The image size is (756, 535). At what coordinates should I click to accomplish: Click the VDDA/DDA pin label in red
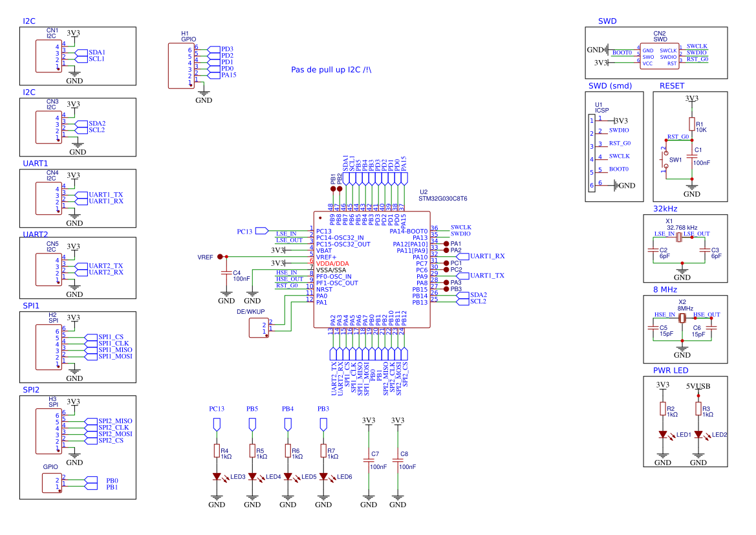pos(332,263)
